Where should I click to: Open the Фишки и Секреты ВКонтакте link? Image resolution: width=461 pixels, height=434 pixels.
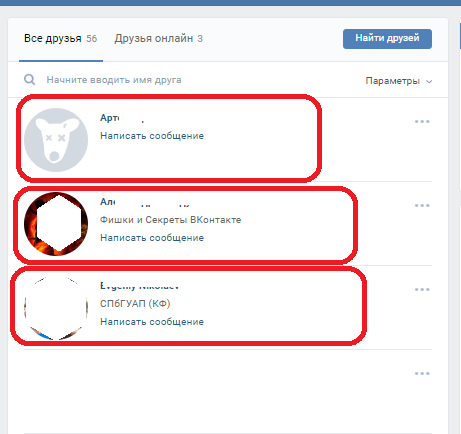(171, 220)
